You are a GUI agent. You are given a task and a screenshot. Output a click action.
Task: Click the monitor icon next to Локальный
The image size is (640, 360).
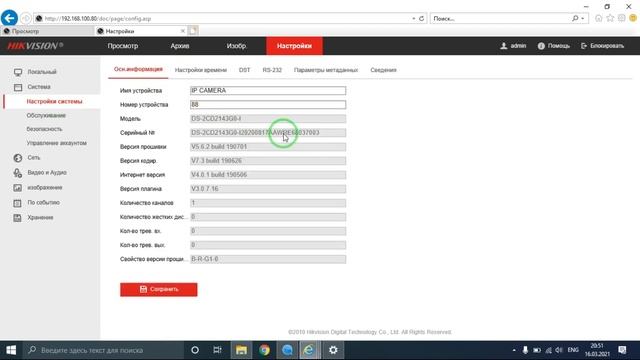click(x=18, y=72)
